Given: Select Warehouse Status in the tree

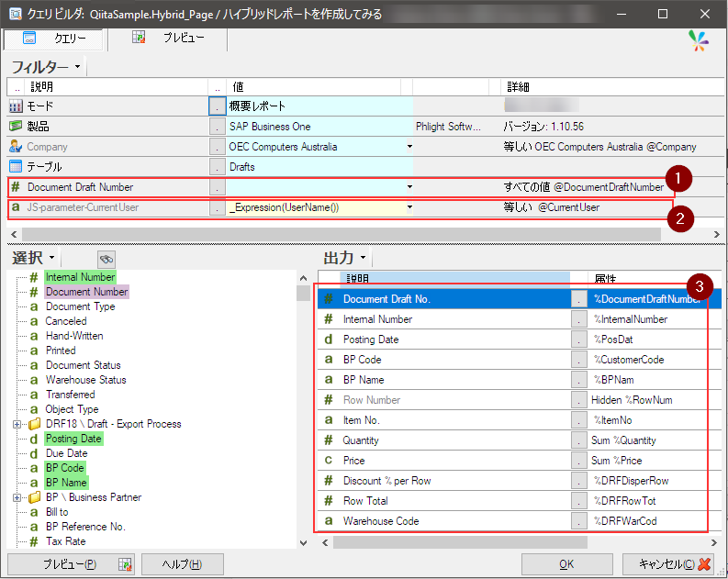Looking at the screenshot, I should click(86, 380).
